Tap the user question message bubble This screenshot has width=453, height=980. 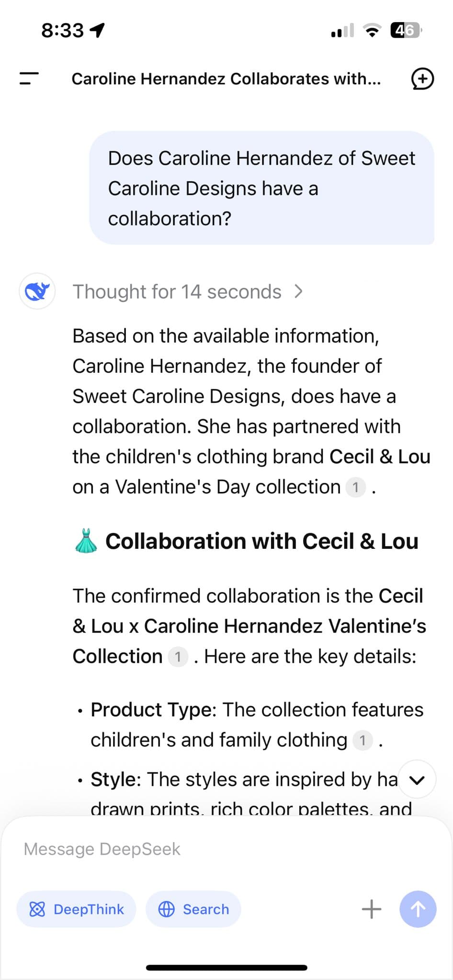coord(261,188)
